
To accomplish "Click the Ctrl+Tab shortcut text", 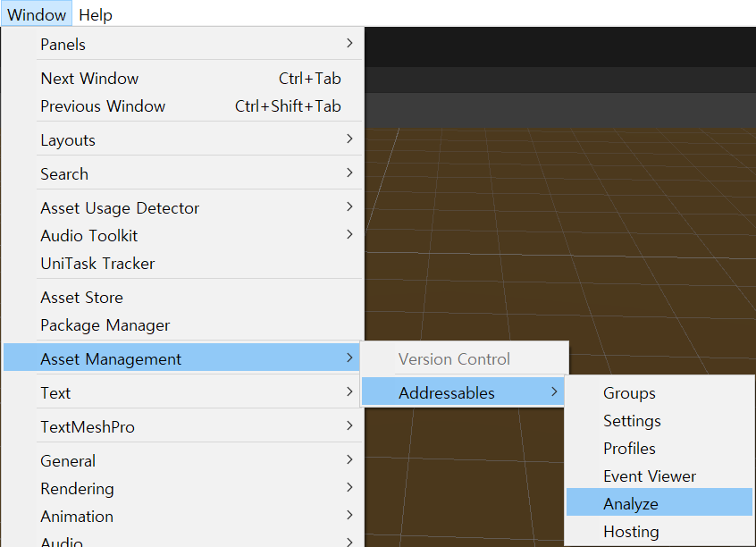I will tap(309, 78).
